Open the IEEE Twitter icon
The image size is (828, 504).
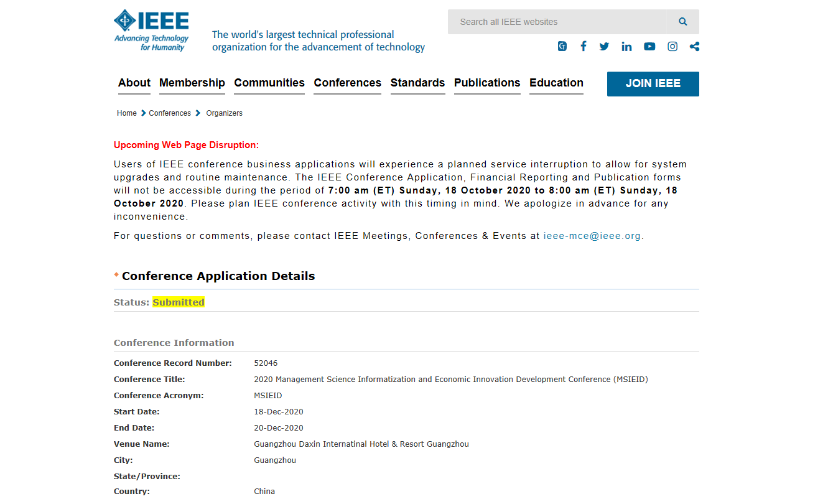coord(604,46)
